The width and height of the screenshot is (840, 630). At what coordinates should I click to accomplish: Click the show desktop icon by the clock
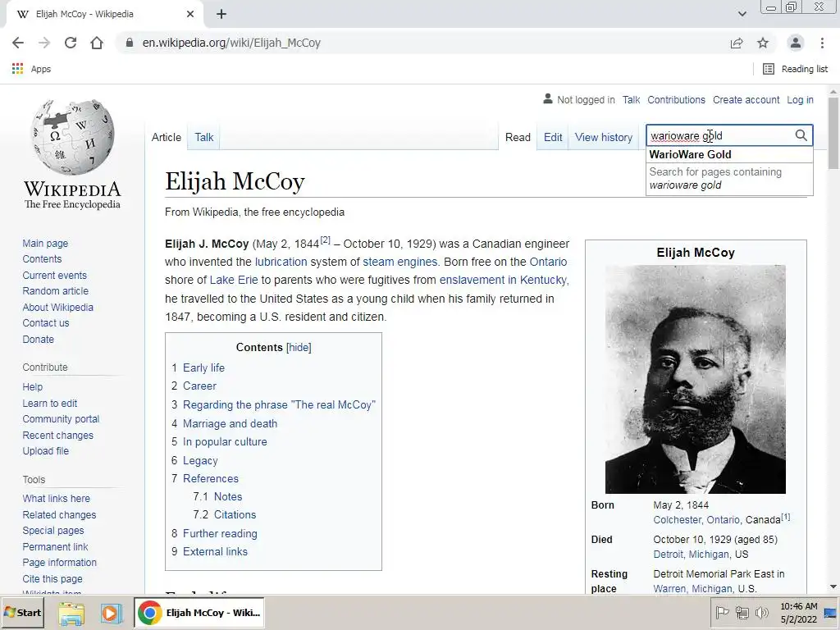click(x=830, y=613)
